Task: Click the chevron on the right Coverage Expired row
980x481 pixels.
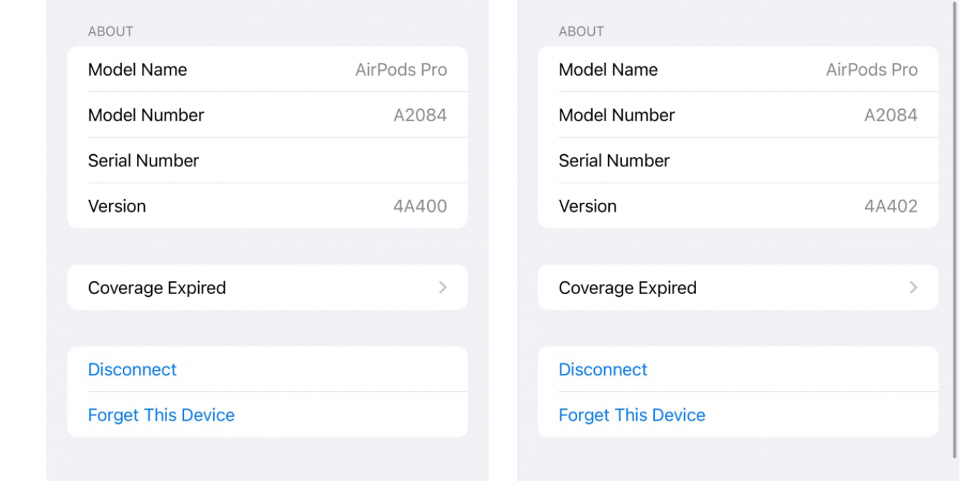Action: coord(913,288)
